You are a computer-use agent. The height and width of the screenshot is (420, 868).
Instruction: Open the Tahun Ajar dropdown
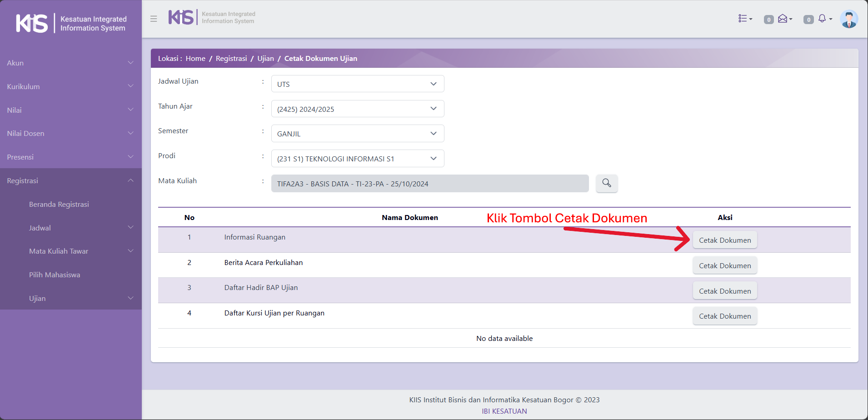(357, 109)
